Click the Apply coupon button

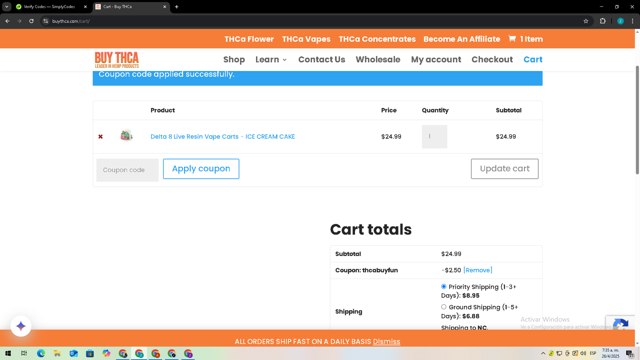(201, 169)
